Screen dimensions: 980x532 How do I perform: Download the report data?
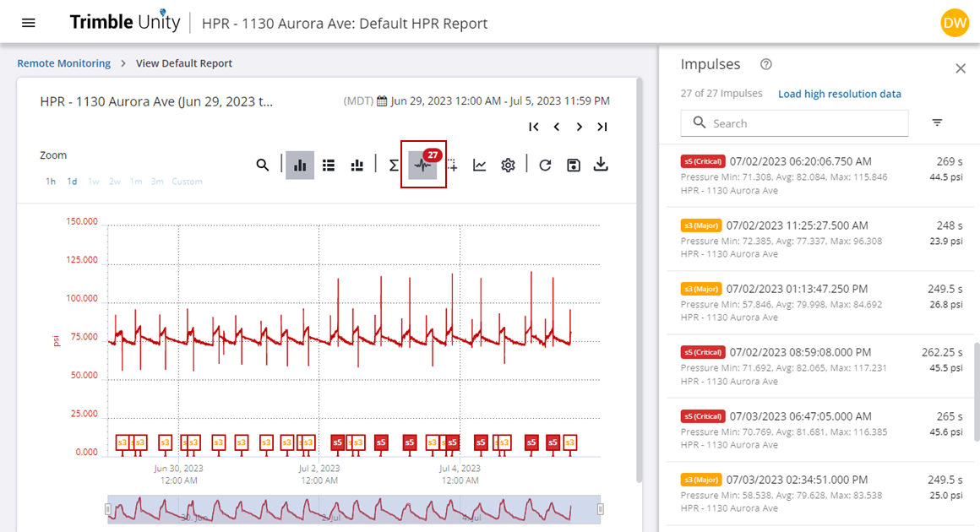click(x=601, y=165)
